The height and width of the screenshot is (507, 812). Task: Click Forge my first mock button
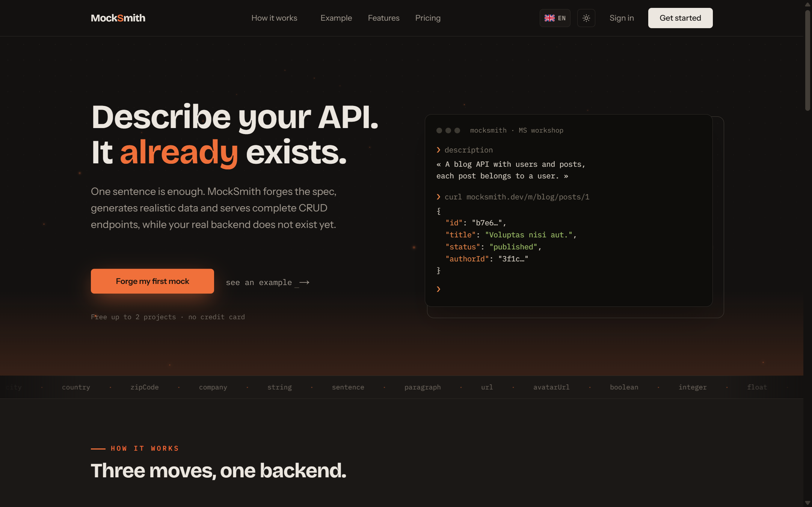[x=152, y=281]
